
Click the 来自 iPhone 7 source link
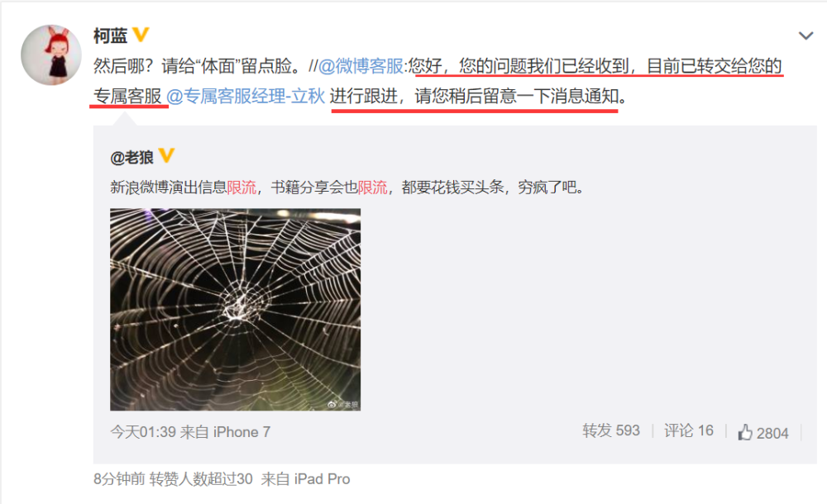point(225,432)
